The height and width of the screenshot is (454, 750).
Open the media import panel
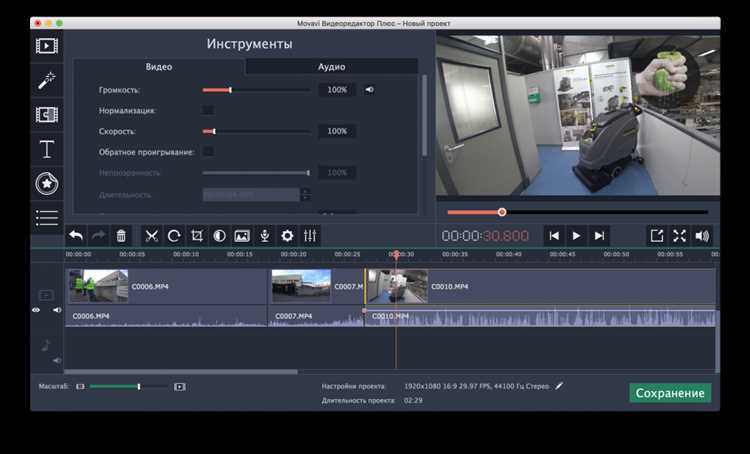point(47,46)
